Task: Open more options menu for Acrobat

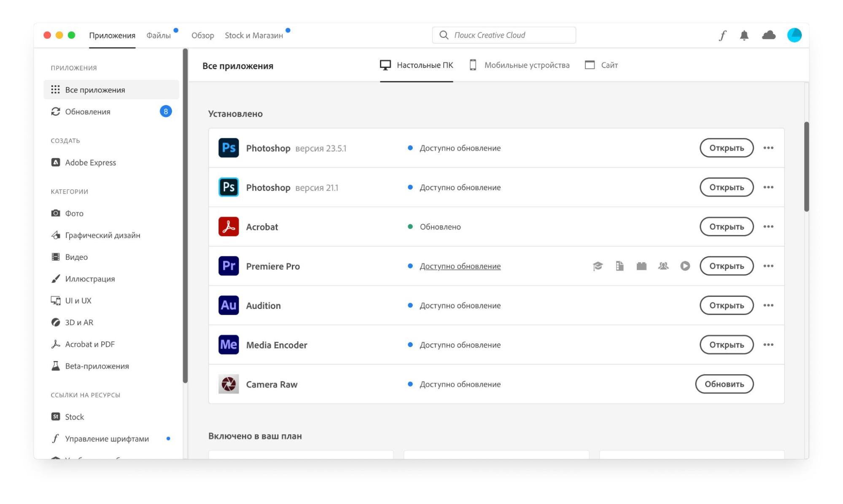Action: [768, 227]
